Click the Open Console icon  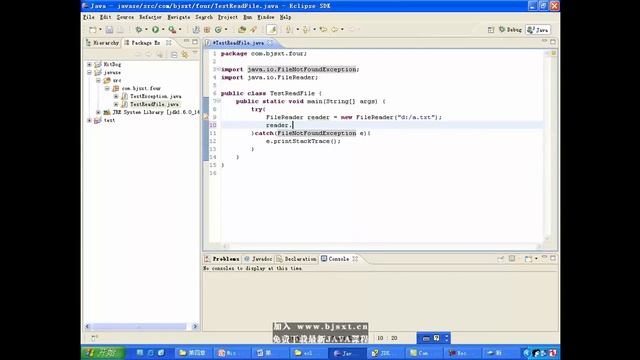(x=528, y=259)
